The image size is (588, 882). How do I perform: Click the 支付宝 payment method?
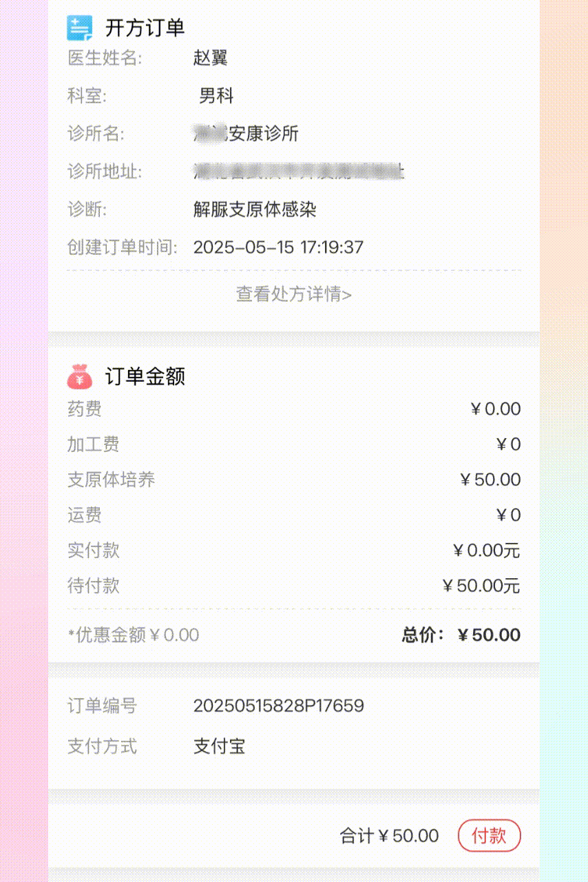[x=219, y=746]
